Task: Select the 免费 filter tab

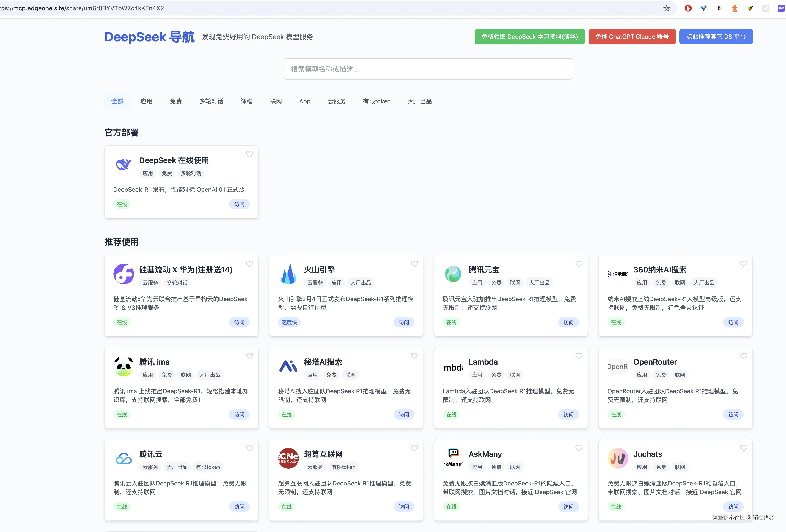Action: pyautogui.click(x=175, y=101)
